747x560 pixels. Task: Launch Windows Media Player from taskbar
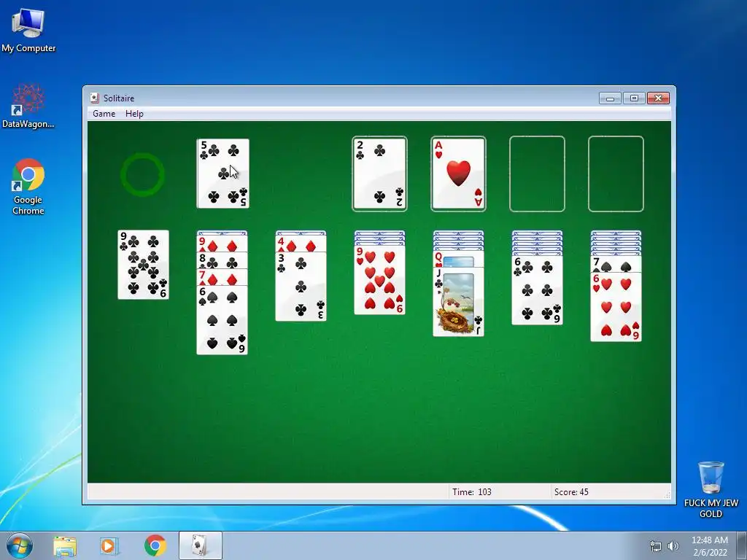pyautogui.click(x=109, y=545)
